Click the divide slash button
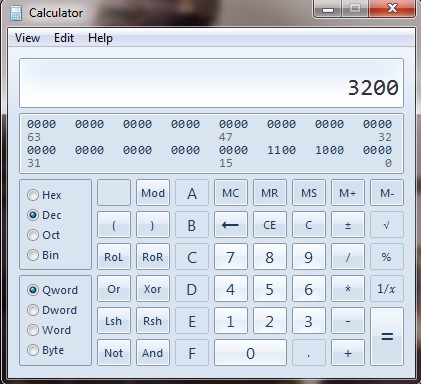 click(348, 257)
